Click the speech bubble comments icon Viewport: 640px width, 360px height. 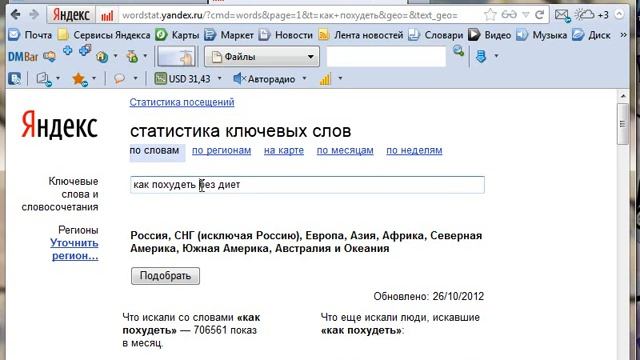pyautogui.click(x=119, y=78)
